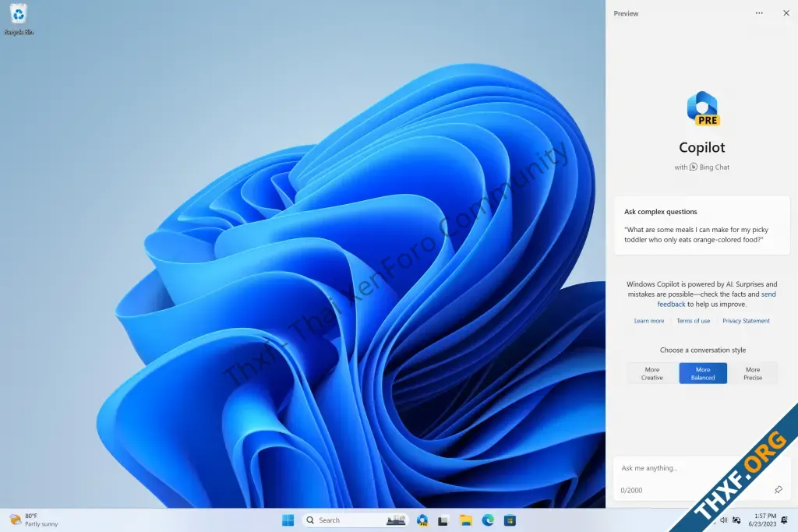Click the network icon in system tray

tap(736, 520)
